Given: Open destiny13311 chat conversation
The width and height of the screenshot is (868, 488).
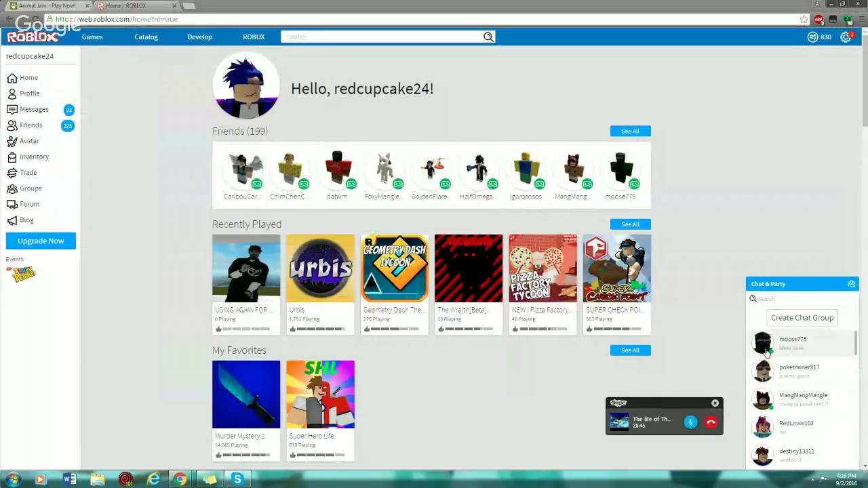Looking at the screenshot, I should tap(800, 455).
